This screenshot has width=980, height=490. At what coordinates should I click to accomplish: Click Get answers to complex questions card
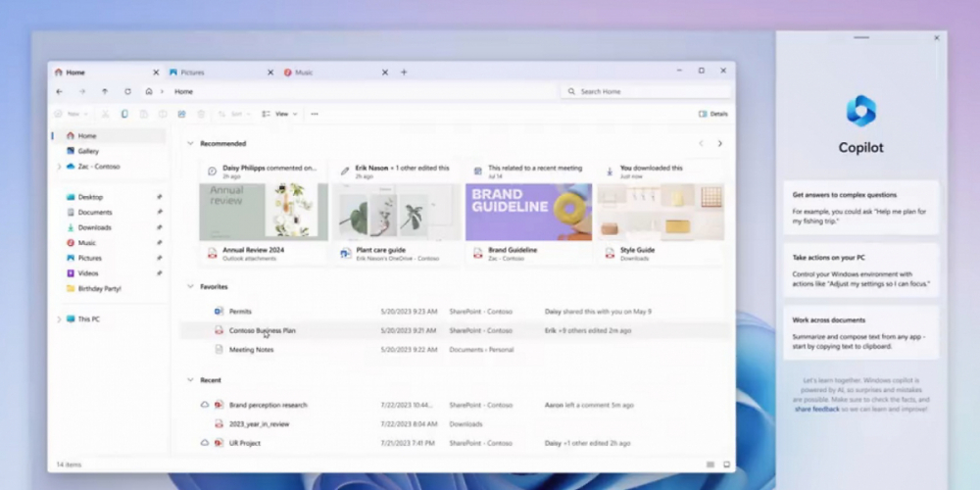(x=860, y=208)
